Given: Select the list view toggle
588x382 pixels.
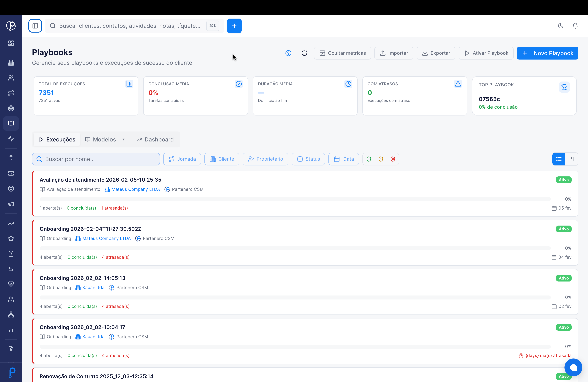Looking at the screenshot, I should point(559,159).
